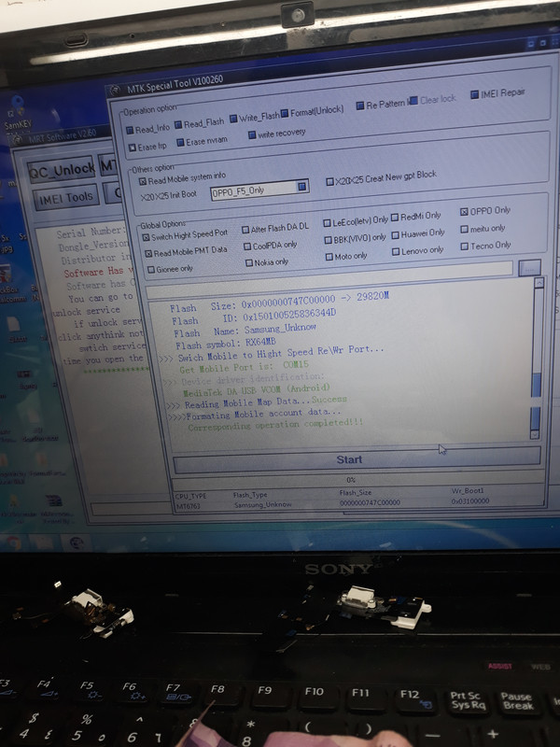This screenshot has height=747, width=560.
Task: Click the MT6763 CPU_TYPE value
Action: pos(188,506)
